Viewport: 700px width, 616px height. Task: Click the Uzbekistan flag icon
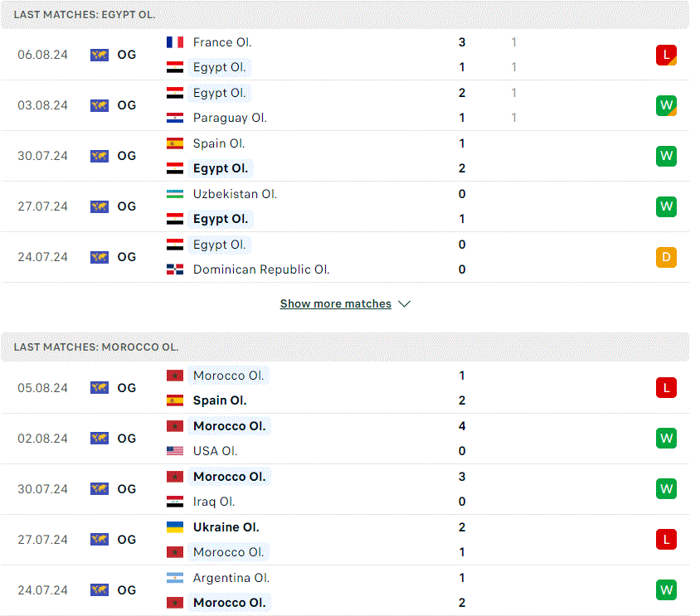pos(174,194)
